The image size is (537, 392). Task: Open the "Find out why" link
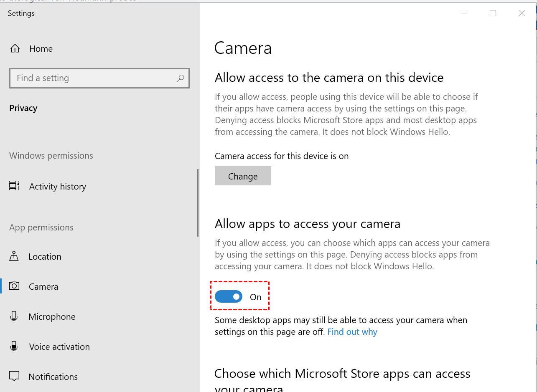click(352, 332)
